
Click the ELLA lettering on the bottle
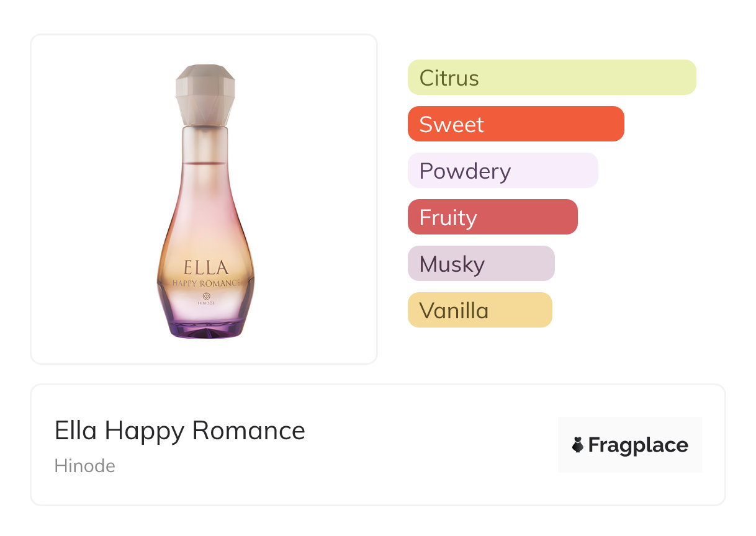[205, 268]
